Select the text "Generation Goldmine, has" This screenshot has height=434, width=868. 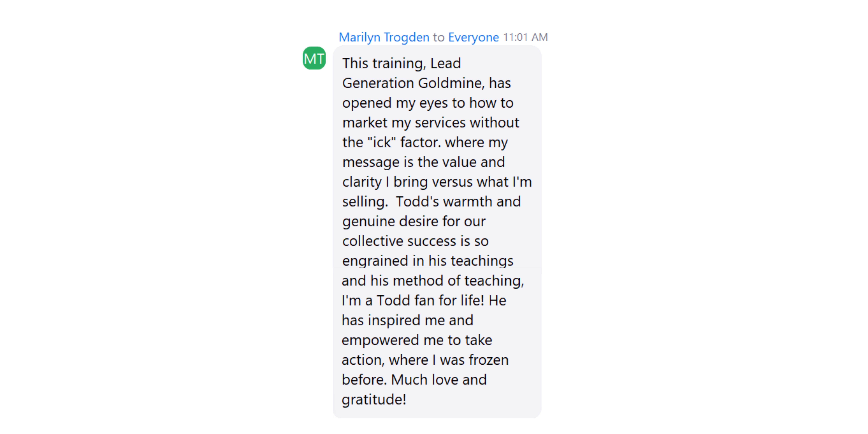pyautogui.click(x=426, y=83)
